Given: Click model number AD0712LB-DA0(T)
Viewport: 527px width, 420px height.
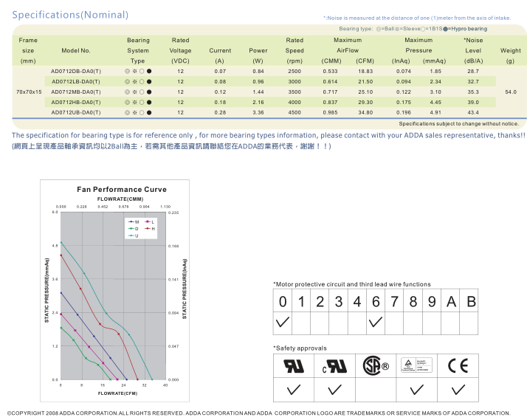Looking at the screenshot, I should pos(76,82).
